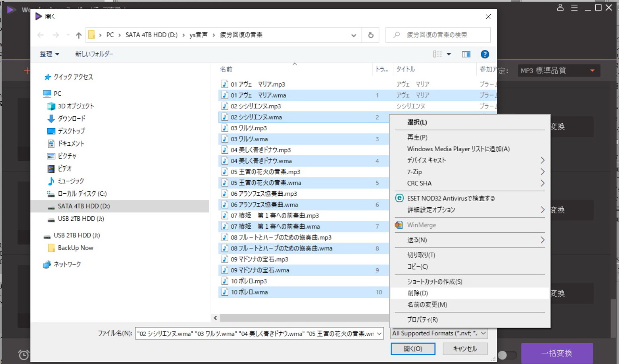The height and width of the screenshot is (364, 619).
Task: Open the view options dropdown arrow
Action: pyautogui.click(x=449, y=54)
